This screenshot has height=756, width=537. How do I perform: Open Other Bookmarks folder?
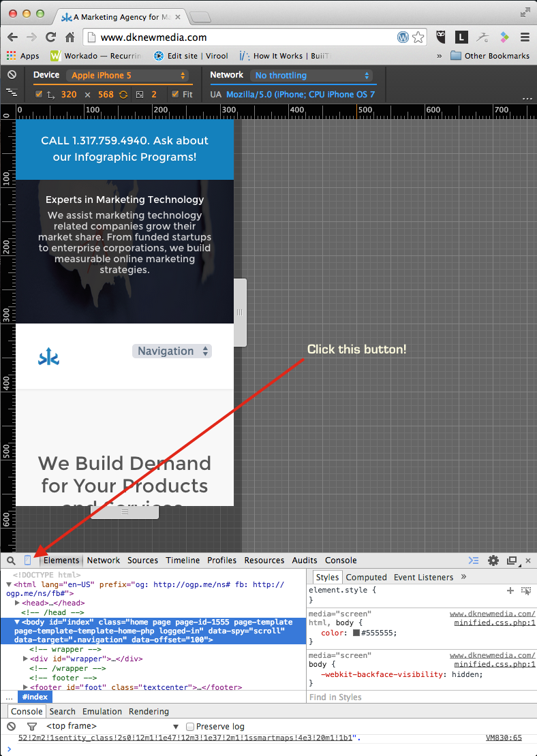490,56
